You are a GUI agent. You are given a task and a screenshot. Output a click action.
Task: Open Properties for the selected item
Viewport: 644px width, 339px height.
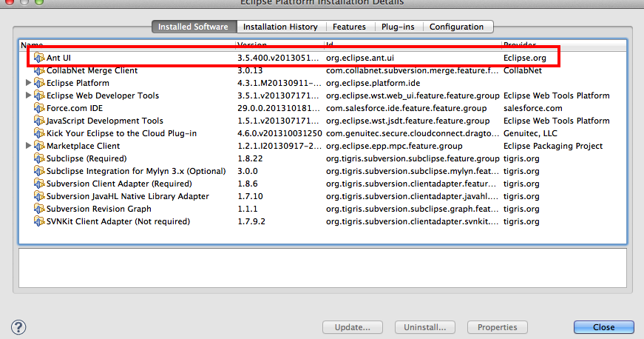pyautogui.click(x=498, y=327)
